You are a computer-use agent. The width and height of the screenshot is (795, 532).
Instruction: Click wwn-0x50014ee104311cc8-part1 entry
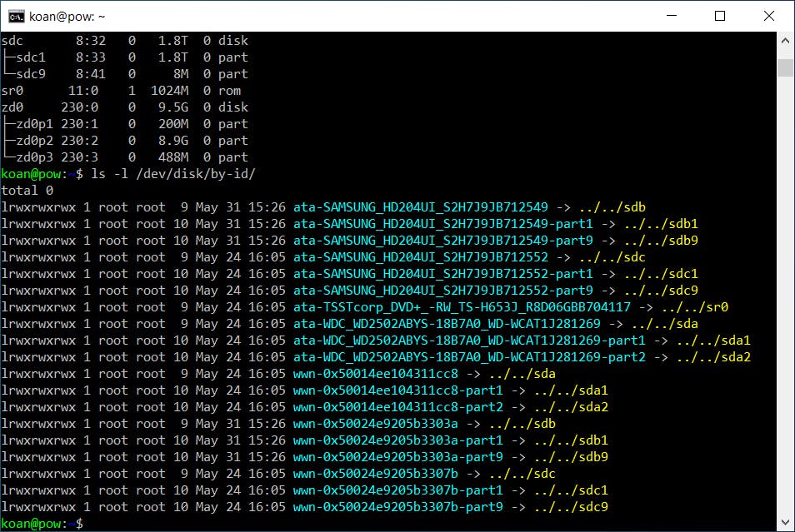point(398,390)
